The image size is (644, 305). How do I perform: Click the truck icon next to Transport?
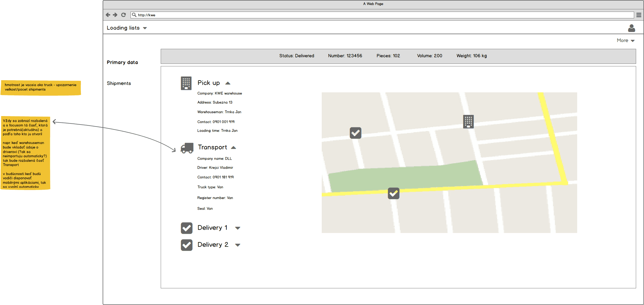coord(186,147)
